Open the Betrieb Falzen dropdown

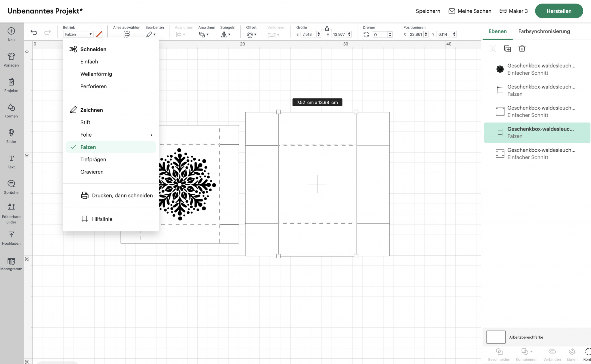pyautogui.click(x=78, y=34)
